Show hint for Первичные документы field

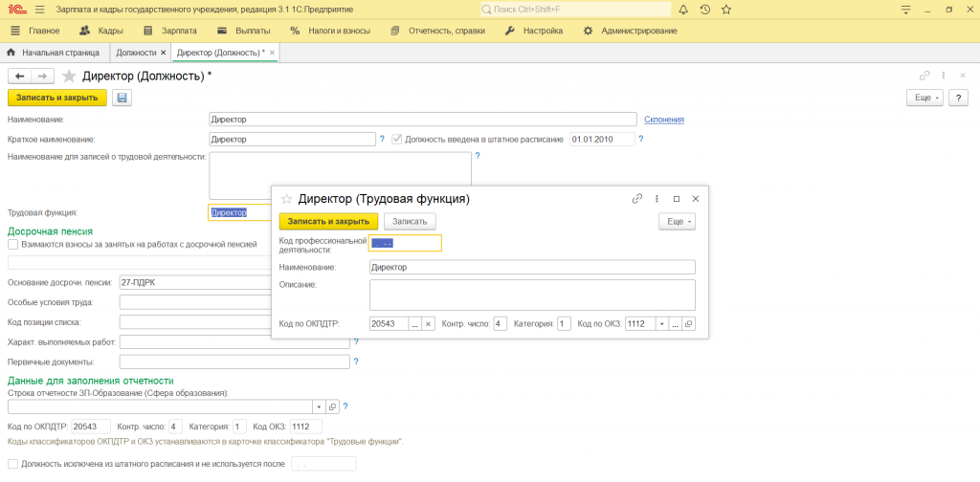(x=356, y=361)
